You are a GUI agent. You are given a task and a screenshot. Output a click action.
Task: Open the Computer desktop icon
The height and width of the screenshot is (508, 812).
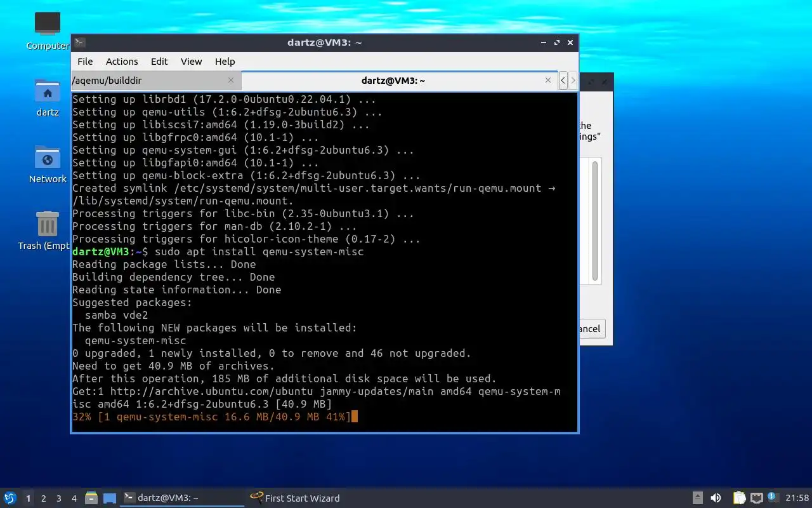(x=48, y=30)
